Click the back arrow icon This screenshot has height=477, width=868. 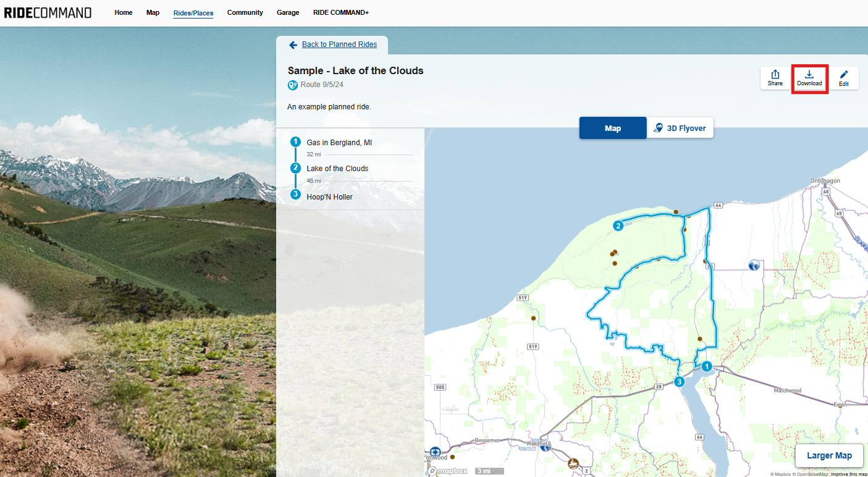tap(293, 45)
